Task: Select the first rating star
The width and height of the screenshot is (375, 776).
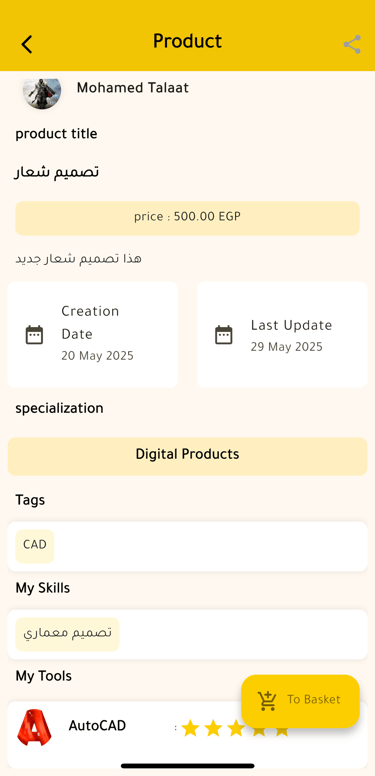Action: 190,728
